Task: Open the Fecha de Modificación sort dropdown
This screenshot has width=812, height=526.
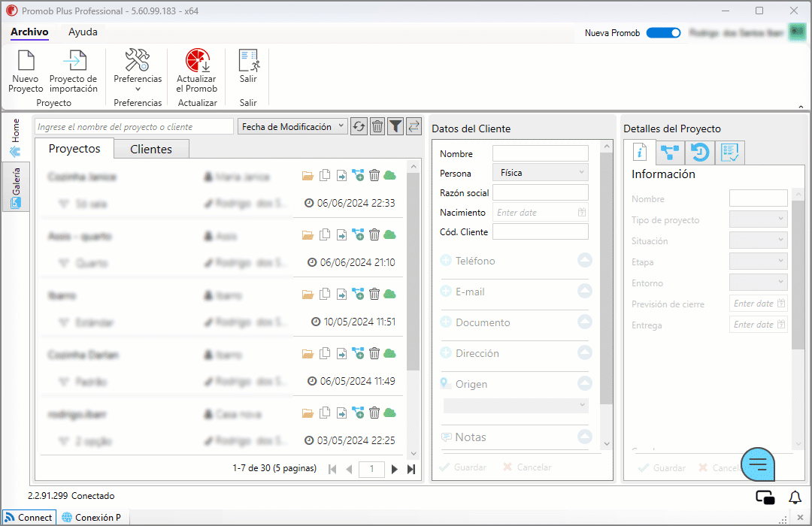Action: click(x=292, y=126)
